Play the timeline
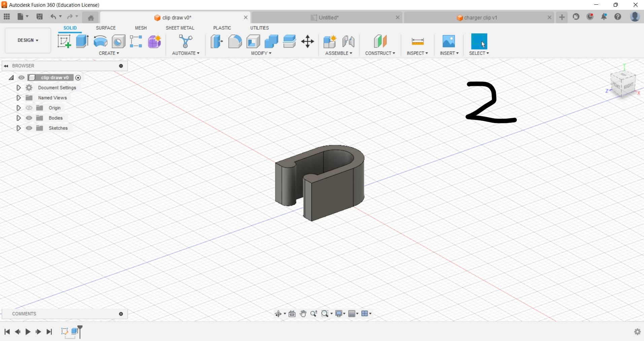The image size is (644, 341). pyautogui.click(x=28, y=332)
